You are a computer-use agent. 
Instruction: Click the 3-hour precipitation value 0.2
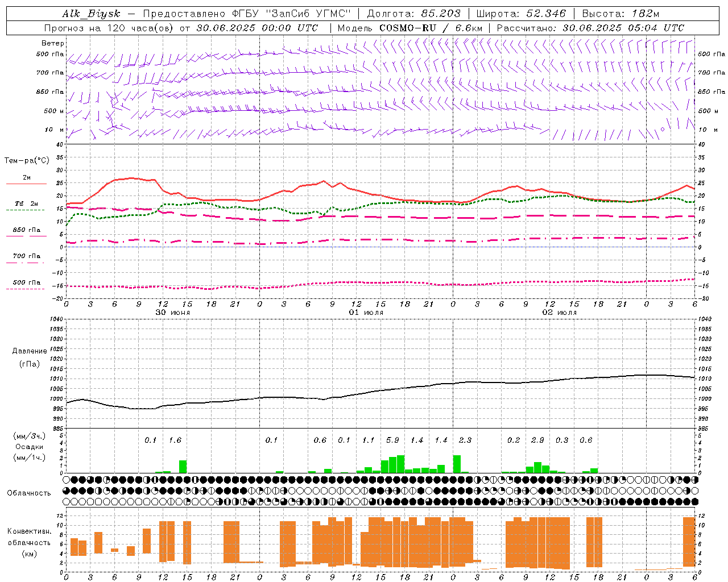tap(514, 440)
